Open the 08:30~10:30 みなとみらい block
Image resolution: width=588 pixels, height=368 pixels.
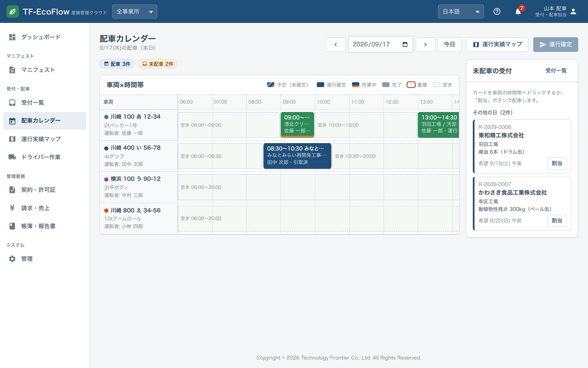tap(297, 156)
